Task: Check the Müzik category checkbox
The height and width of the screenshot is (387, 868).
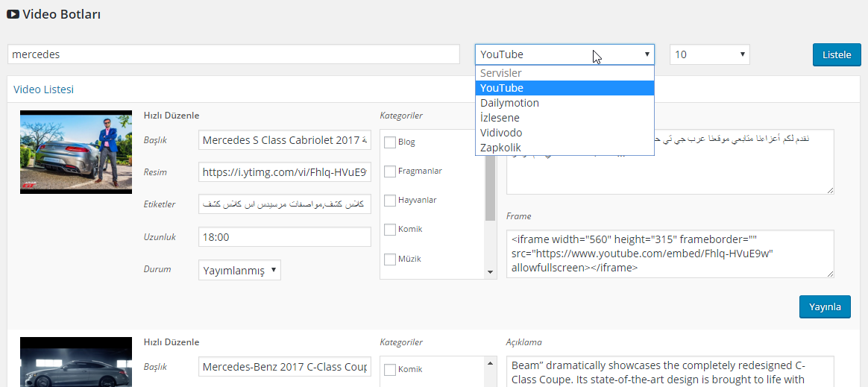Action: pyautogui.click(x=390, y=259)
